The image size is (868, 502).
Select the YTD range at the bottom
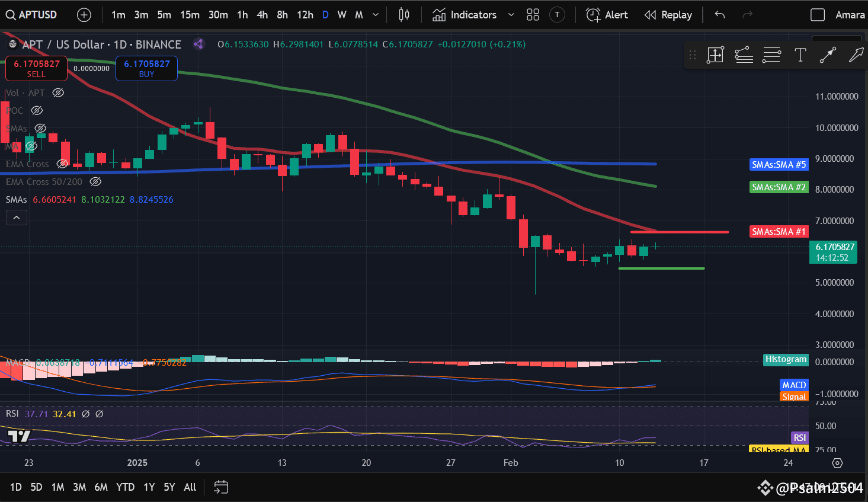tap(125, 487)
